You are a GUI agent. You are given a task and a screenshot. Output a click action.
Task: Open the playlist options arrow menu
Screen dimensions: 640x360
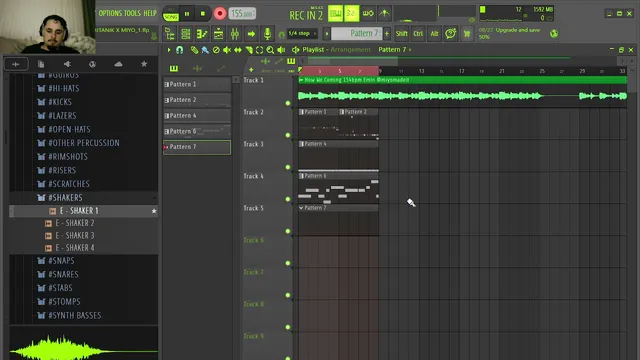tap(169, 50)
